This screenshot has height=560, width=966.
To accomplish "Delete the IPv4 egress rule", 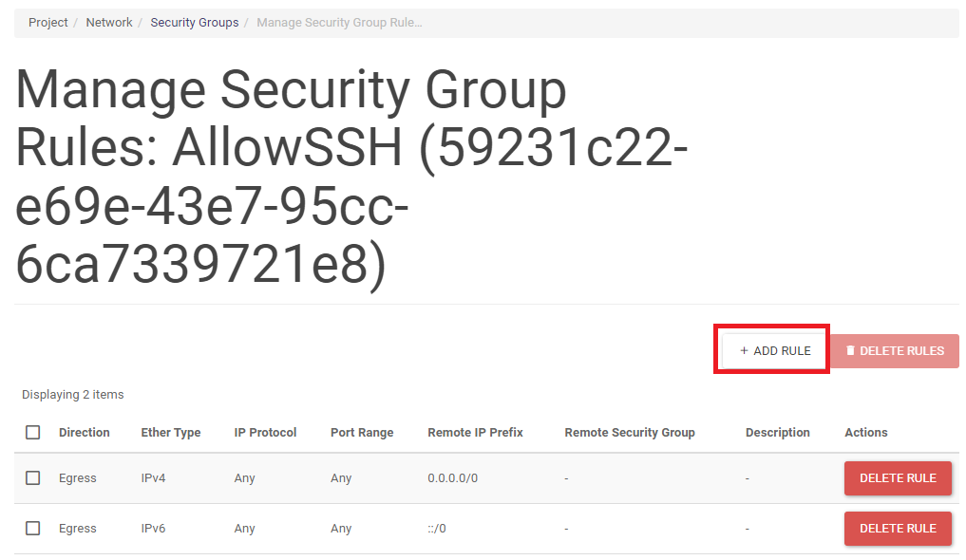I will coord(898,478).
